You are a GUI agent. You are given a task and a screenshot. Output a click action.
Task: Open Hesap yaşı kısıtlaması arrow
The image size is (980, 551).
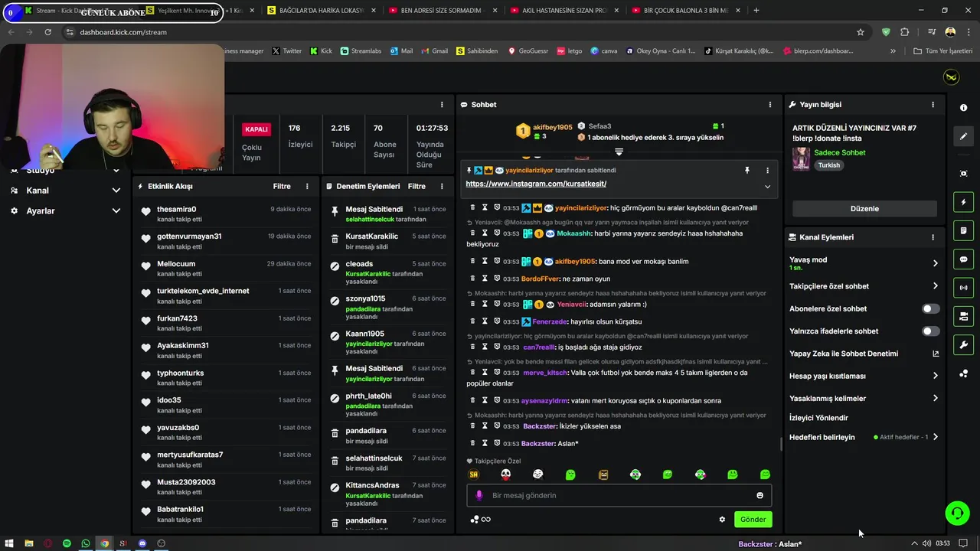(x=935, y=376)
